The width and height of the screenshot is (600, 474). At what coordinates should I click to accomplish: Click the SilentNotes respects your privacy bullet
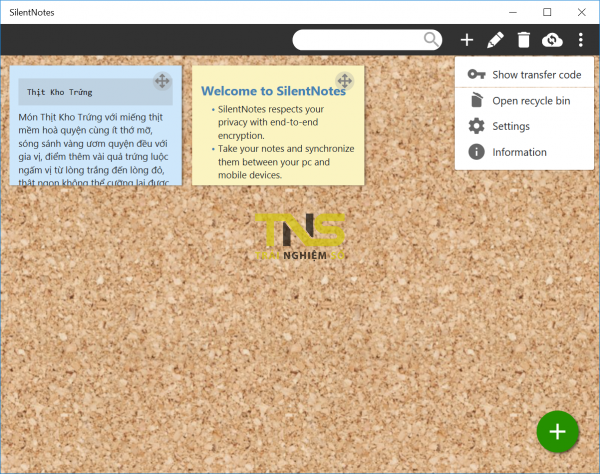[271, 122]
